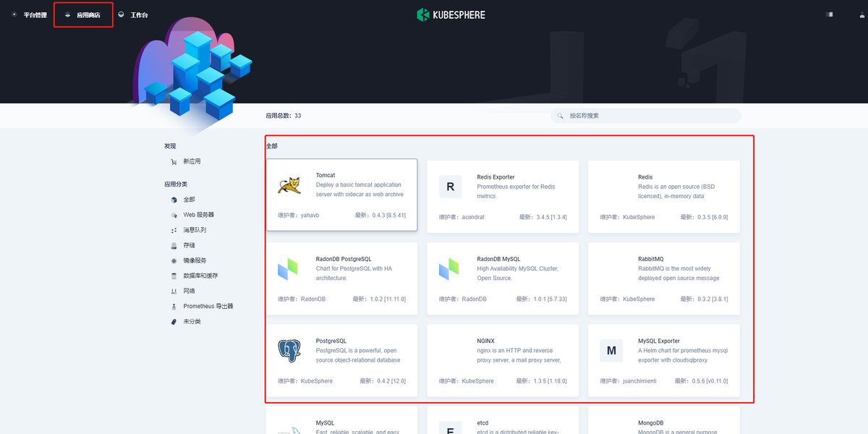This screenshot has height=434, width=868.
Task: Click the MySQL Exporter 'M' icon
Action: tap(611, 351)
